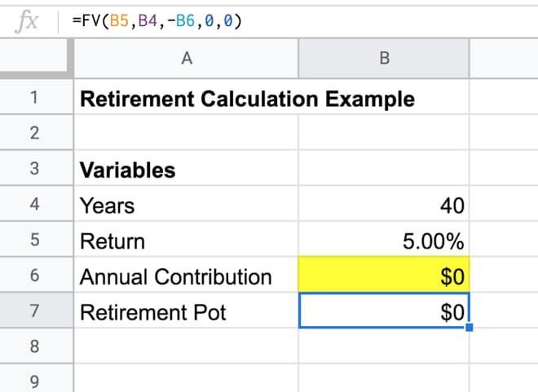Select the Return label cell
The width and height of the screenshot is (538, 392).
pos(187,241)
